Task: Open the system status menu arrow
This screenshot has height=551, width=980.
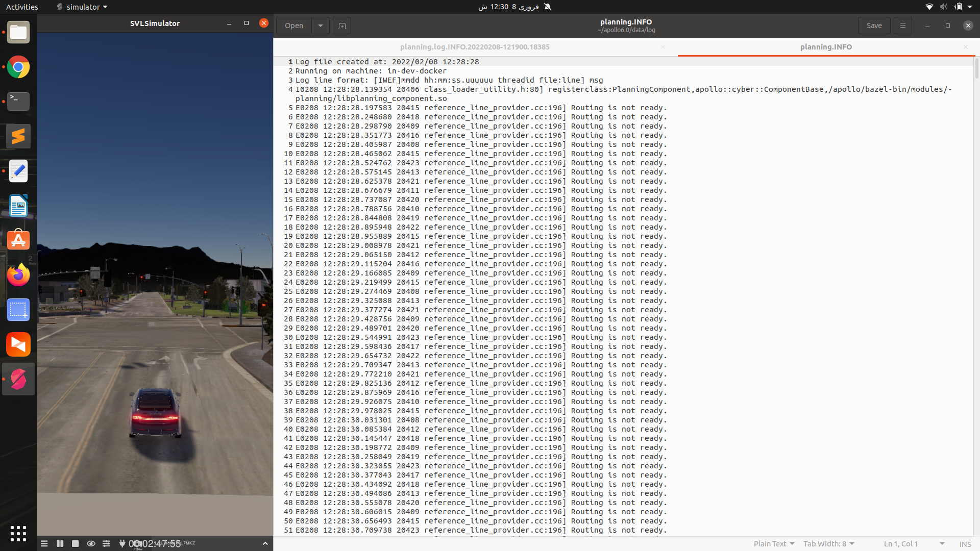Action: pos(970,7)
